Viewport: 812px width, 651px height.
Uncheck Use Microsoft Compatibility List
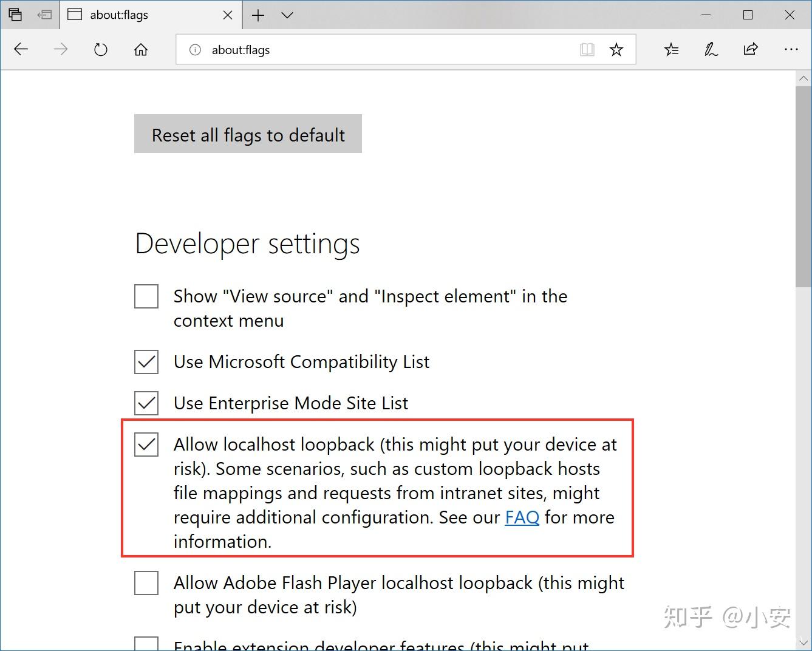[x=146, y=362]
